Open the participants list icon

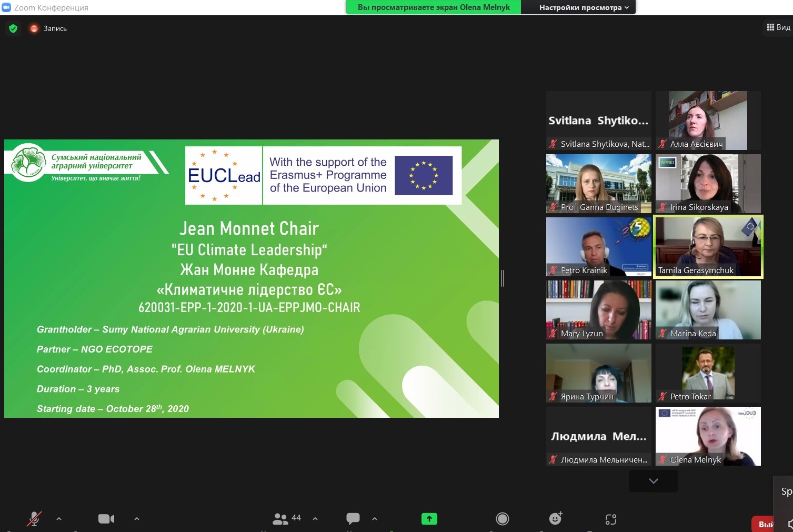[x=280, y=519]
